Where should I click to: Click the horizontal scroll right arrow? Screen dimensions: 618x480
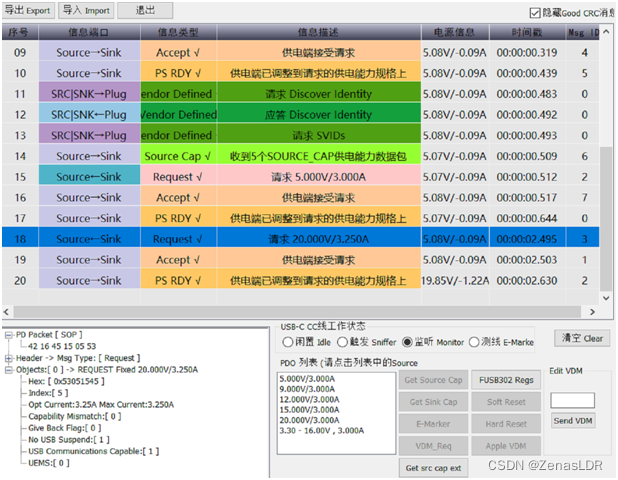(x=592, y=312)
